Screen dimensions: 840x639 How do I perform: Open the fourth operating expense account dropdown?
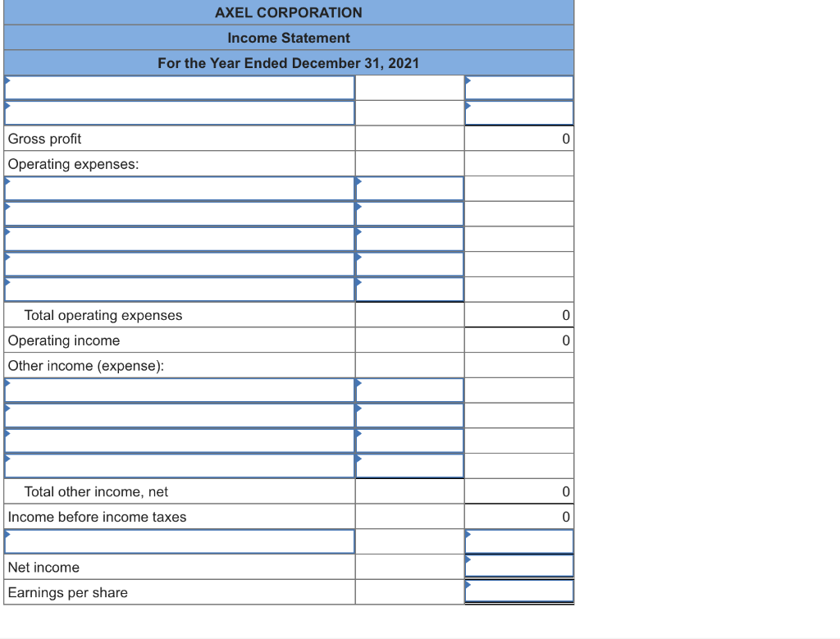(x=179, y=263)
